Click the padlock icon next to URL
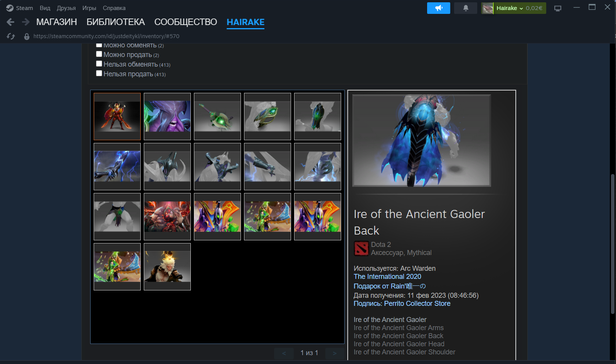The height and width of the screenshot is (364, 616). (27, 36)
